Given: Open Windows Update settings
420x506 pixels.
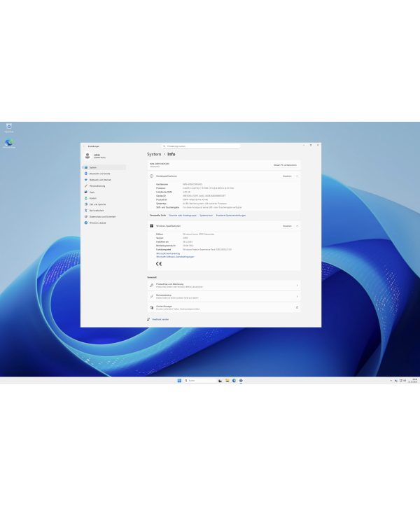Looking at the screenshot, I should (104, 223).
